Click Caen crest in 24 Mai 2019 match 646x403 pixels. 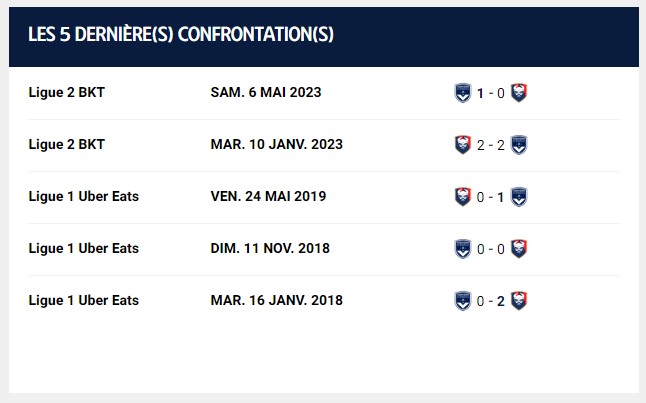tap(463, 197)
